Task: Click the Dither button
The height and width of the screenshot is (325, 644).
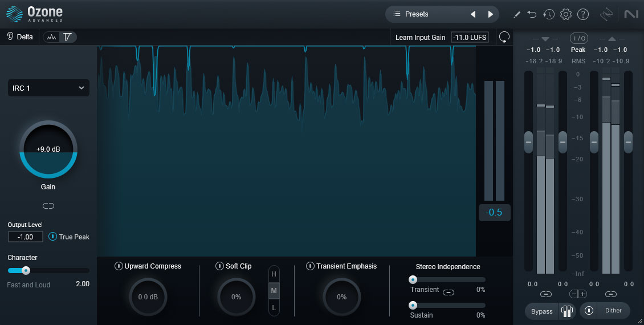Action: pyautogui.click(x=613, y=311)
